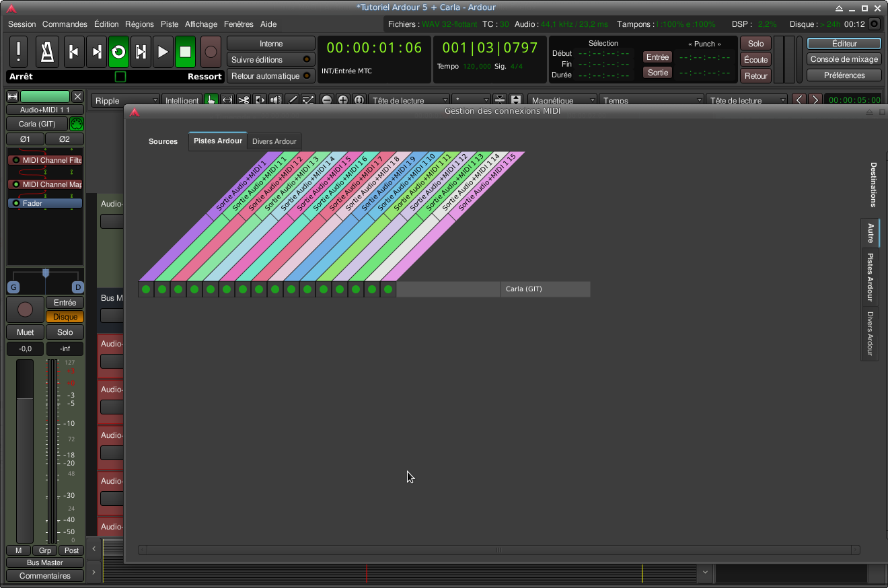Viewport: 888px width, 588px height.
Task: Click the MIDI panic exclamation button
Action: tap(18, 52)
